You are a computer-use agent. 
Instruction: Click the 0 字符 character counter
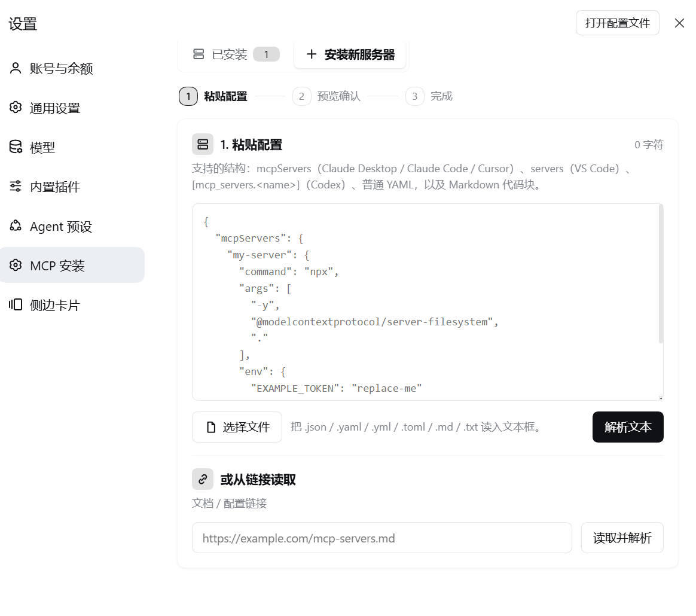(x=649, y=145)
